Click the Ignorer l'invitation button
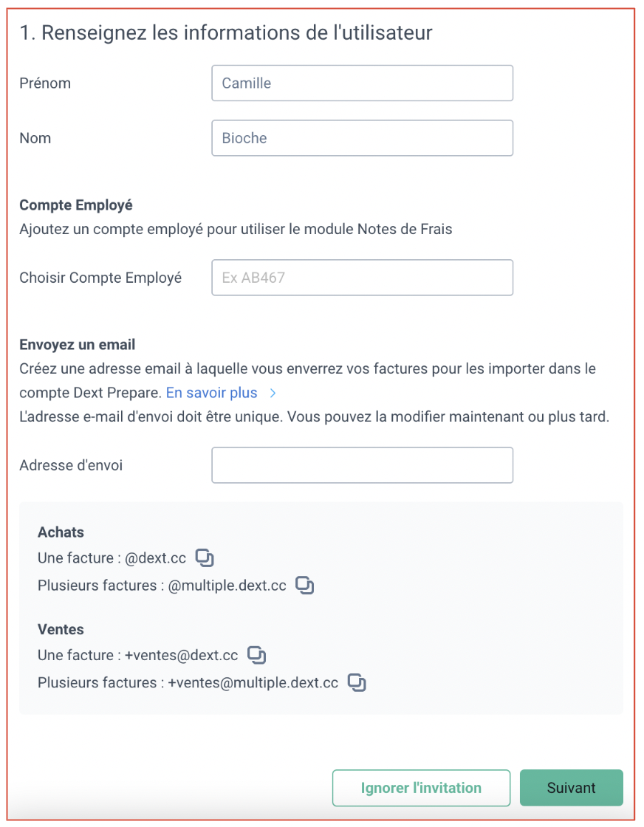 coord(422,787)
